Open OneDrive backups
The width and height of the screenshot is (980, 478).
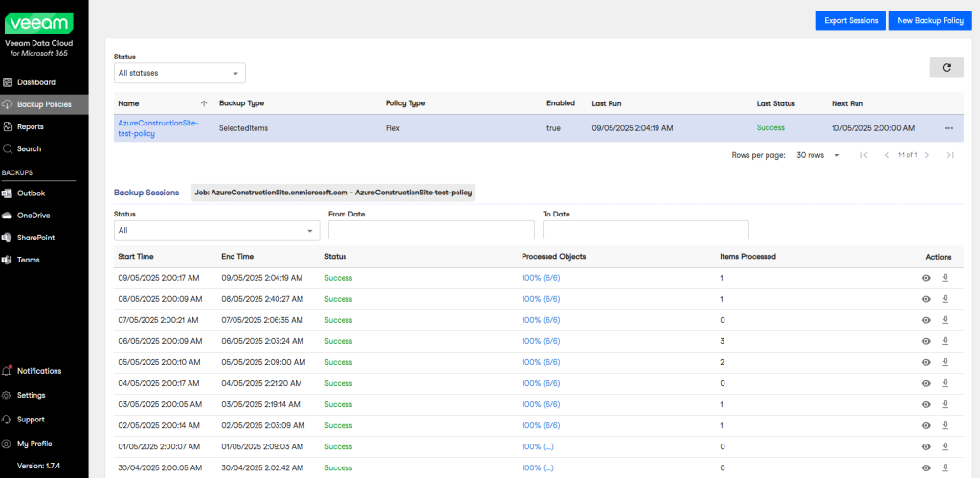click(x=33, y=216)
